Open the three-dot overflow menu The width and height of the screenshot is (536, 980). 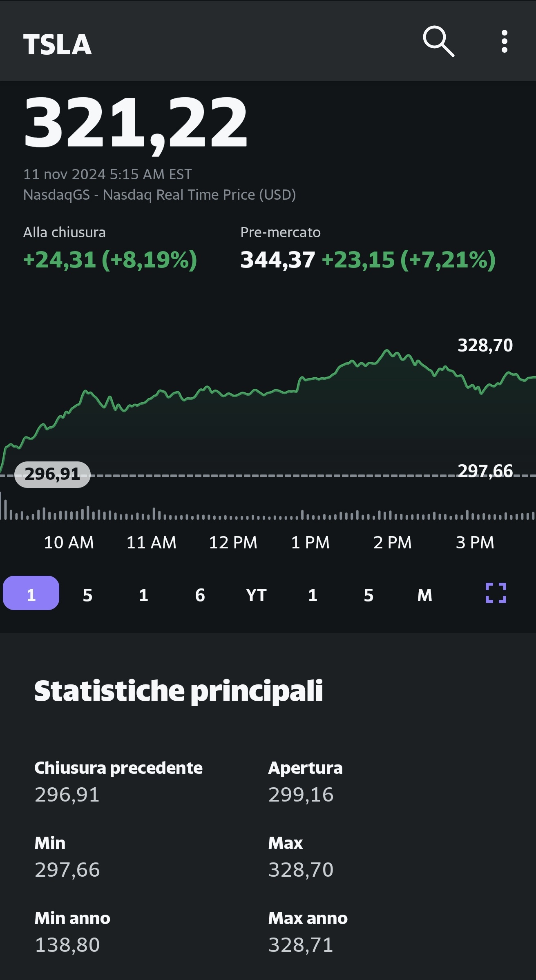[505, 41]
